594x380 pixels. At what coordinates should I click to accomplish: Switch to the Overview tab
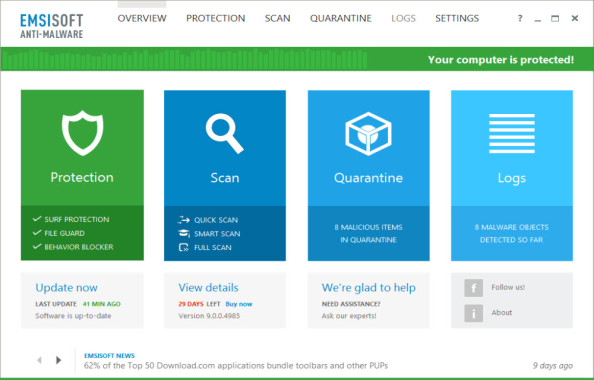click(142, 18)
